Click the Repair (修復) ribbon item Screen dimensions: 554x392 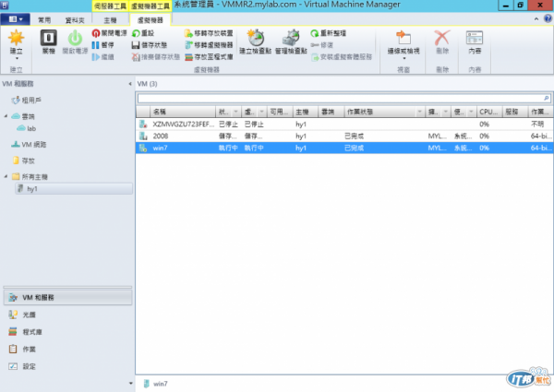point(321,45)
